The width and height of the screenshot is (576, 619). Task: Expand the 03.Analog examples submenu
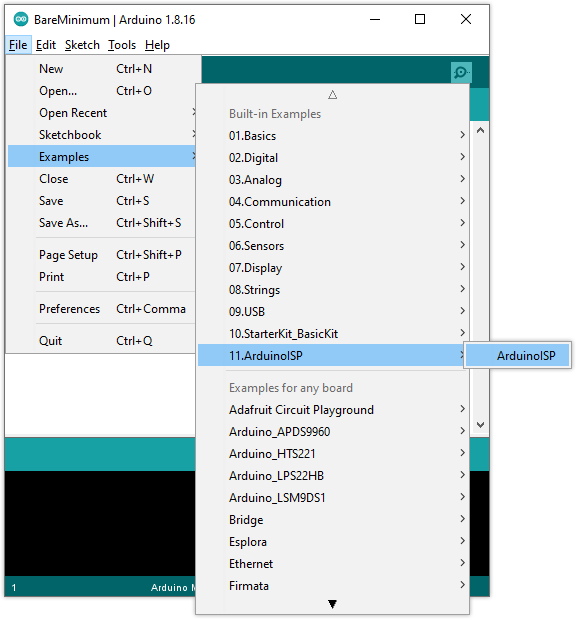[332, 180]
